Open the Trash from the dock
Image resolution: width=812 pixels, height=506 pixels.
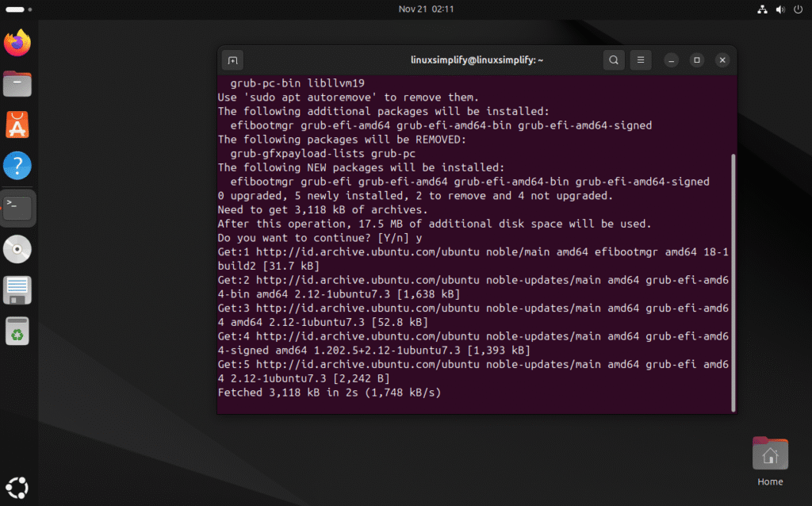pyautogui.click(x=17, y=332)
